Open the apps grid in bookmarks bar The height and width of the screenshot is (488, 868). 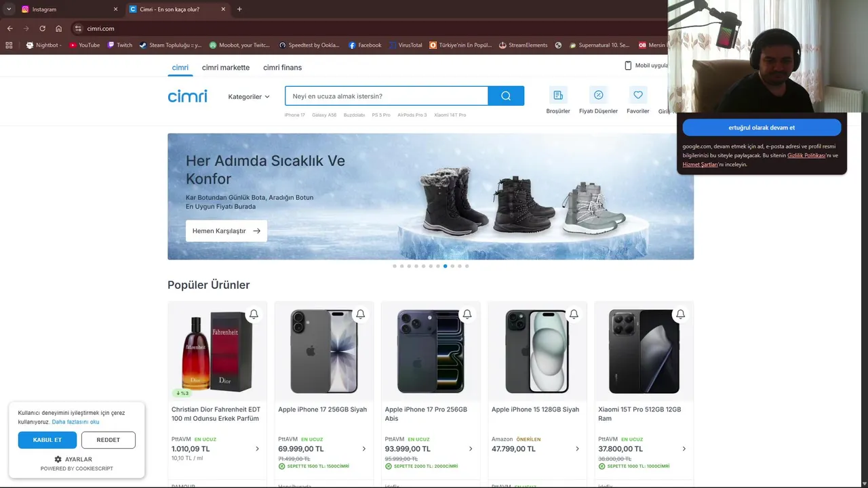(x=9, y=45)
